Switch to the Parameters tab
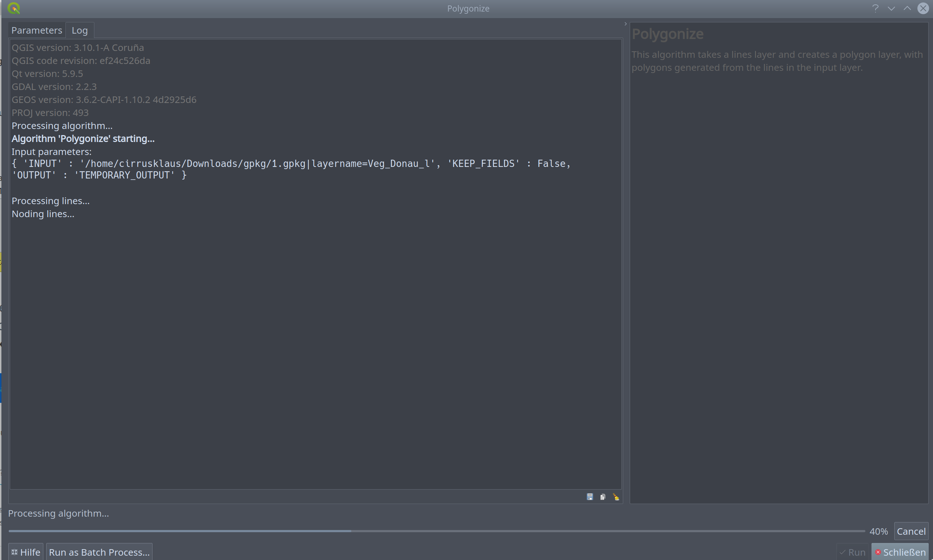This screenshot has width=933, height=560. coord(37,30)
